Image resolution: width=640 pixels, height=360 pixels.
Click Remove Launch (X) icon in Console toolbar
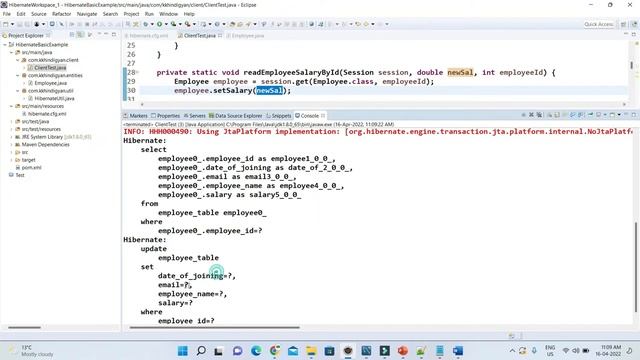click(x=531, y=115)
